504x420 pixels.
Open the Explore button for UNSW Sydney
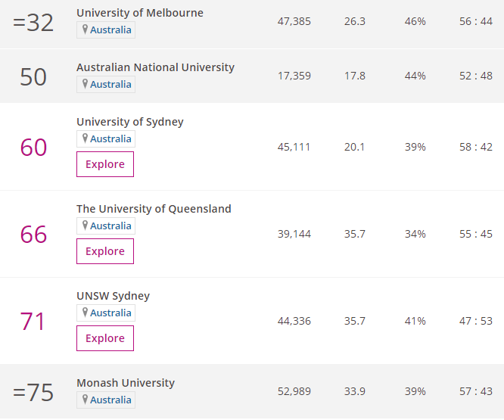105,338
